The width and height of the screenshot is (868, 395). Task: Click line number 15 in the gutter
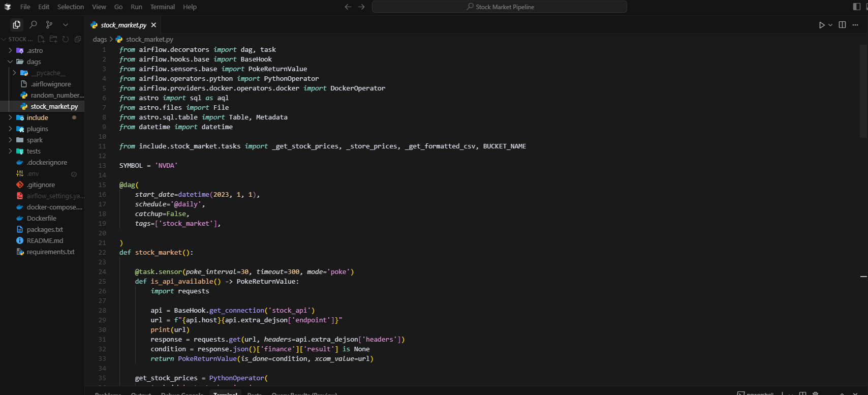[x=102, y=185]
